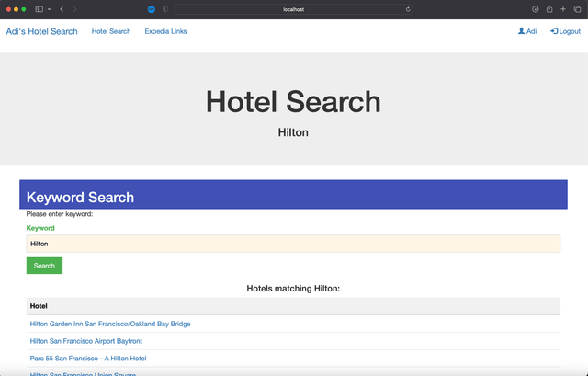Open the Safari downloads icon

point(535,9)
